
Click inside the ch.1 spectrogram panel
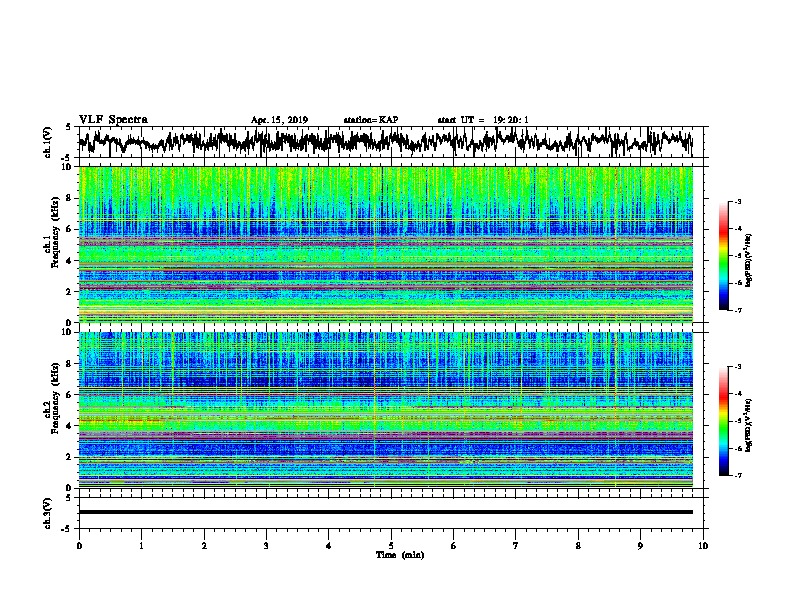[385, 244]
